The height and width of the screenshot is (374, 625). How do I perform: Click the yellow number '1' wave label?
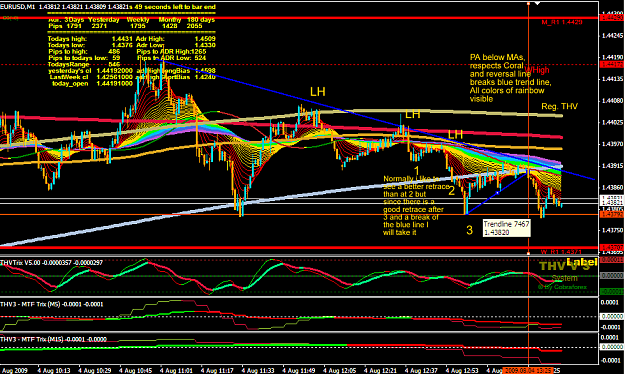coord(417,170)
